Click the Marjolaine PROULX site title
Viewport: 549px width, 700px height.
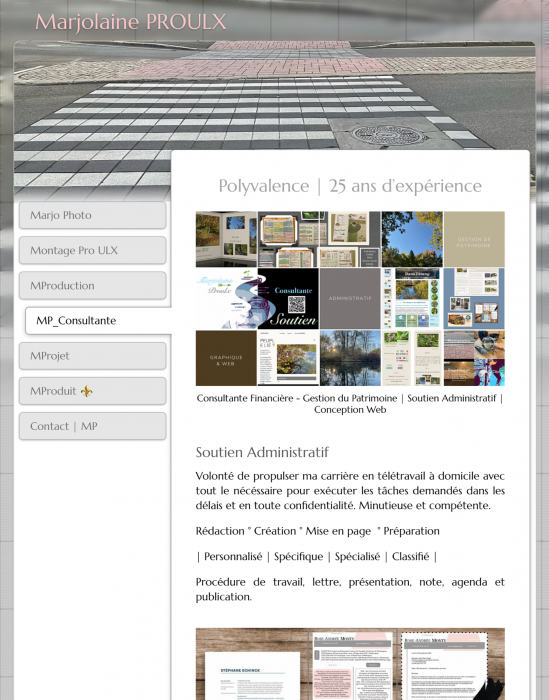131,22
